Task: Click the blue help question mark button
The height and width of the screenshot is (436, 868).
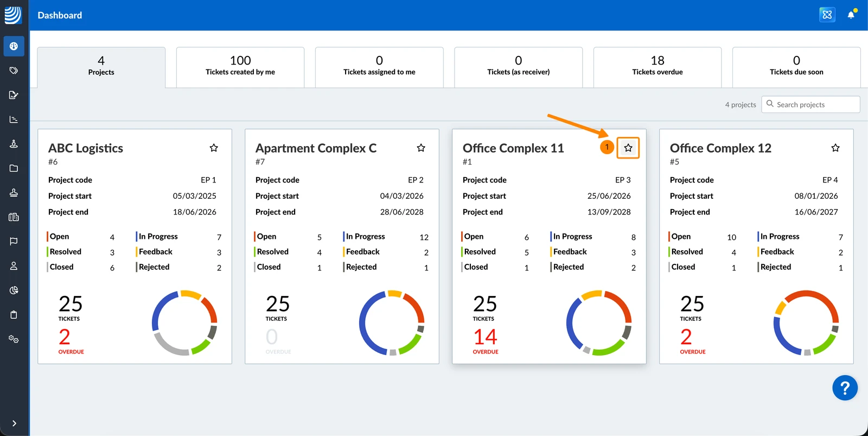Action: pos(845,388)
